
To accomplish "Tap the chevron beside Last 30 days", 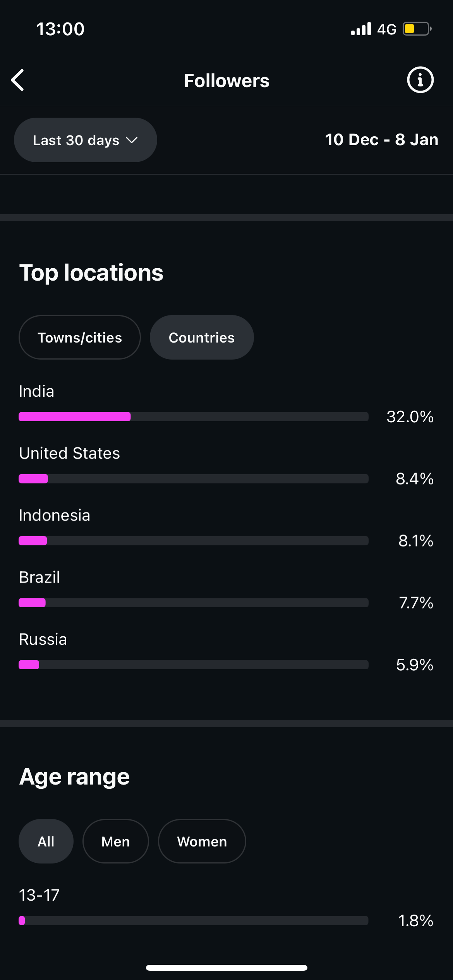I will pyautogui.click(x=132, y=140).
